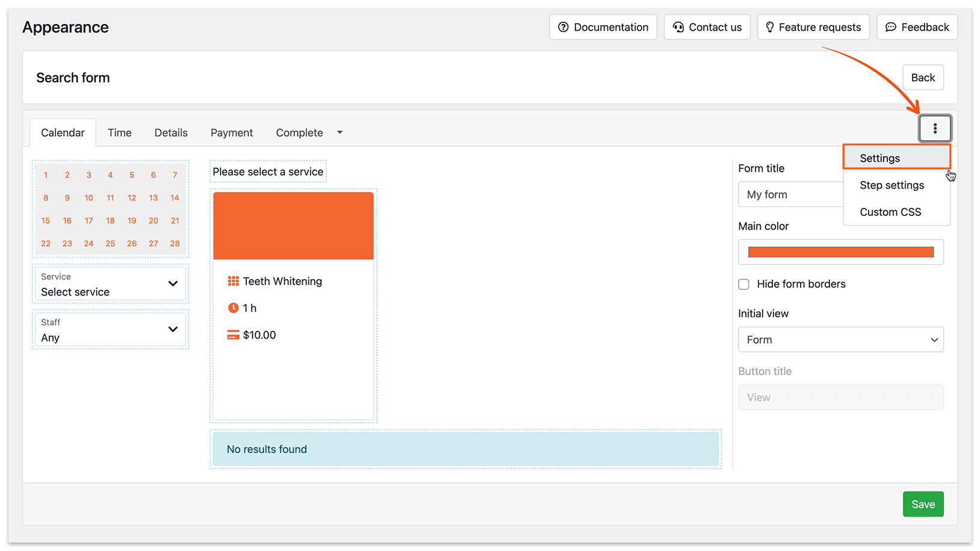
Task: Click the grid icon beside Teeth Whitening
Action: coord(233,281)
